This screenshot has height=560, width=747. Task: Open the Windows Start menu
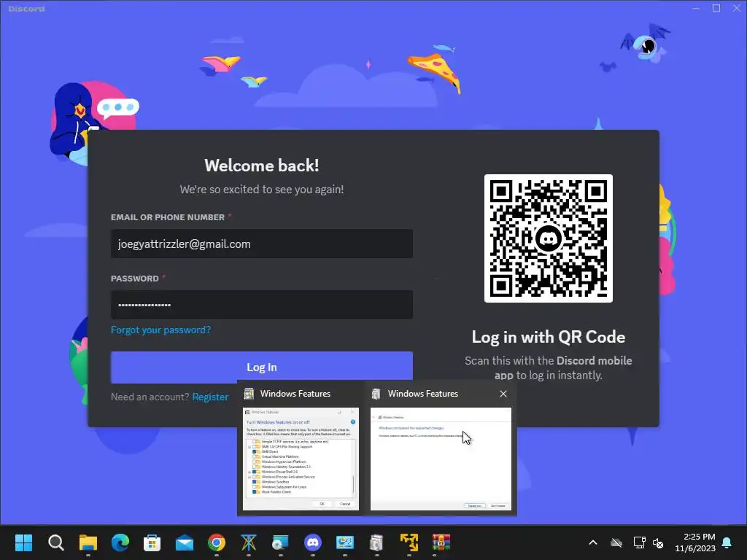click(x=23, y=542)
